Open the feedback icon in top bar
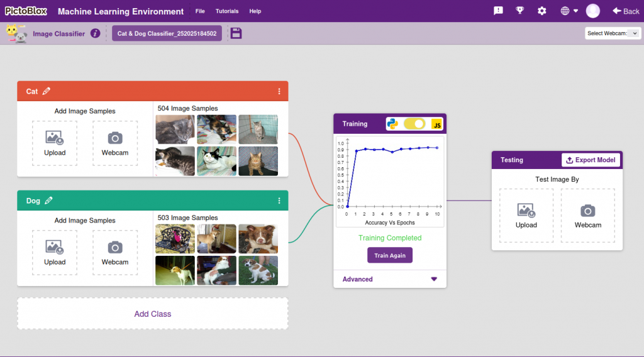This screenshot has height=357, width=644. (x=498, y=11)
